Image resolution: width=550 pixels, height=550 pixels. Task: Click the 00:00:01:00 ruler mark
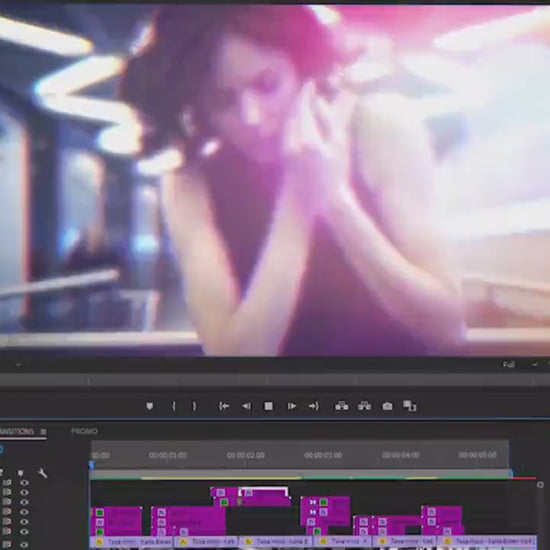coord(168,455)
